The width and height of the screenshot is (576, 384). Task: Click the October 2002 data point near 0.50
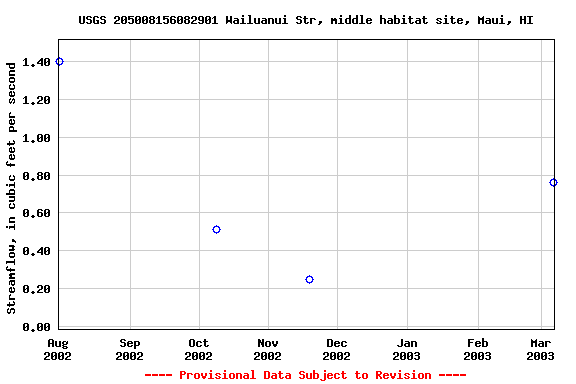(x=216, y=230)
